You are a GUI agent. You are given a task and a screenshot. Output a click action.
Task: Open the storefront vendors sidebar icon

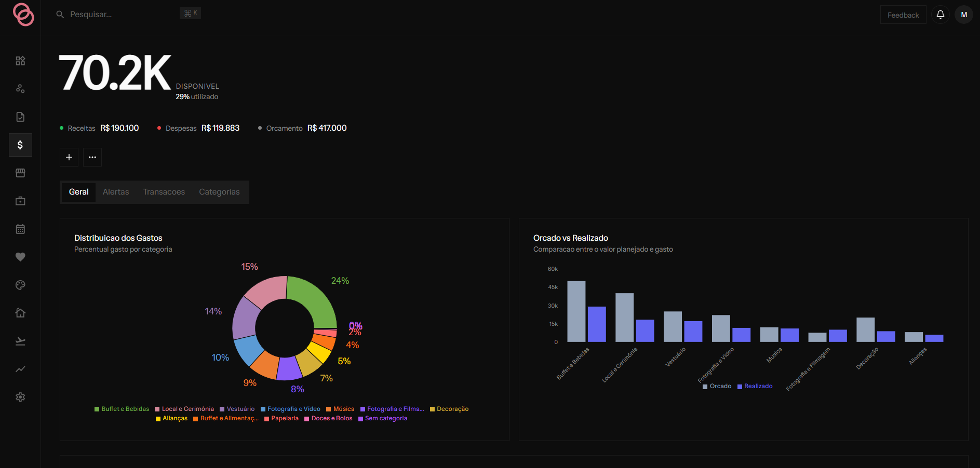pyautogui.click(x=20, y=173)
